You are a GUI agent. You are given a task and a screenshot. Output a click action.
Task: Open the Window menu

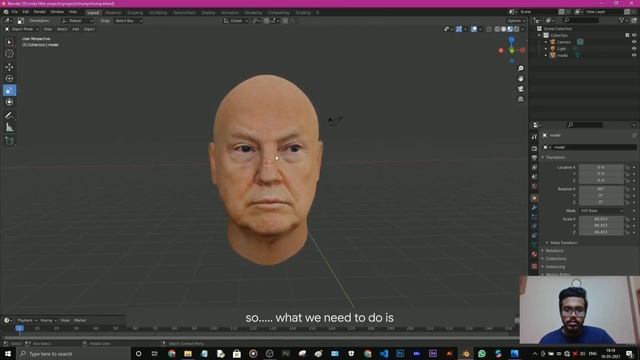[x=57, y=12]
